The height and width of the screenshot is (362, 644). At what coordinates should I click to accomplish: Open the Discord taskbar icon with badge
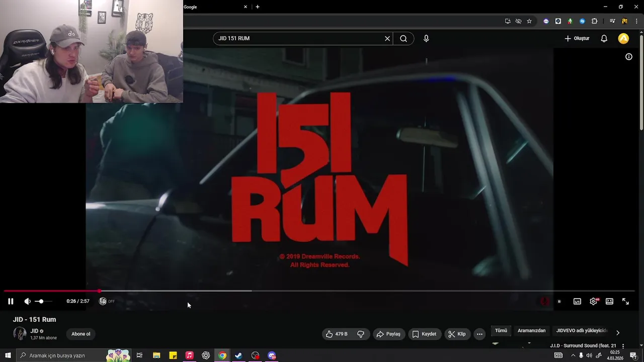pos(272,355)
